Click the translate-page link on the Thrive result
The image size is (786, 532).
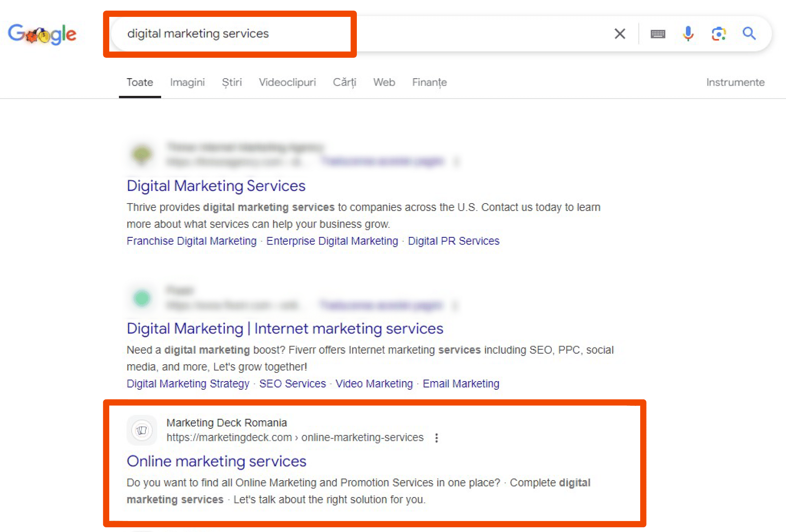point(382,161)
